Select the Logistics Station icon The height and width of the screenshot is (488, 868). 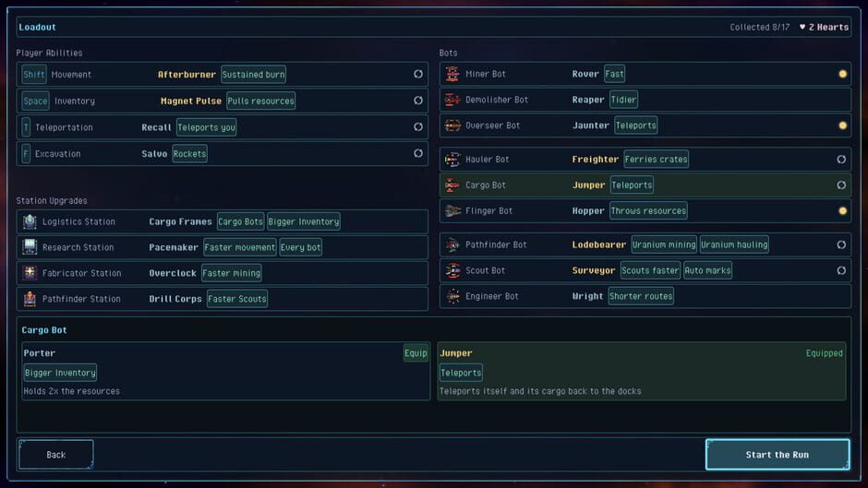tap(30, 222)
